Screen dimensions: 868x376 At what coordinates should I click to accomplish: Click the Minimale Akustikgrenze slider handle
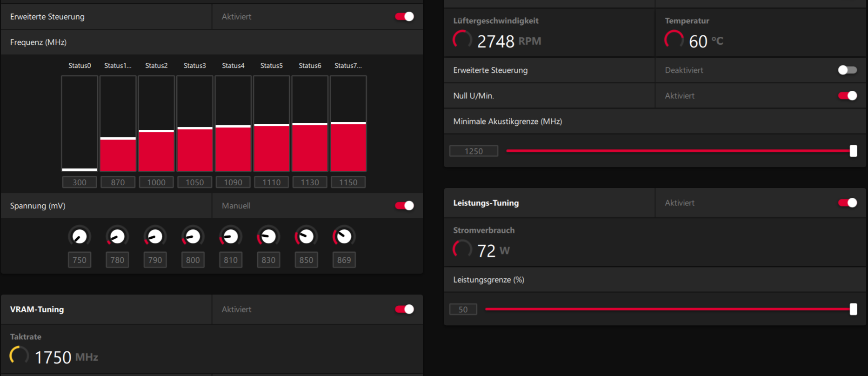coord(853,151)
